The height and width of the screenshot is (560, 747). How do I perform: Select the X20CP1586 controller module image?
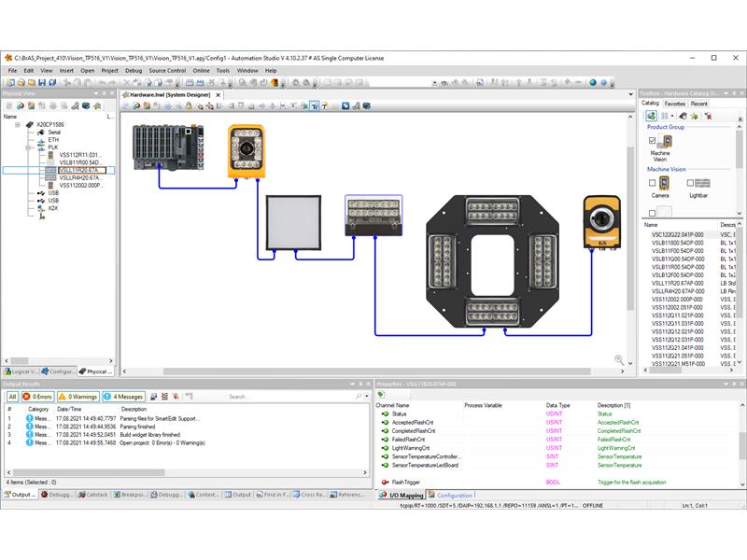(x=168, y=147)
